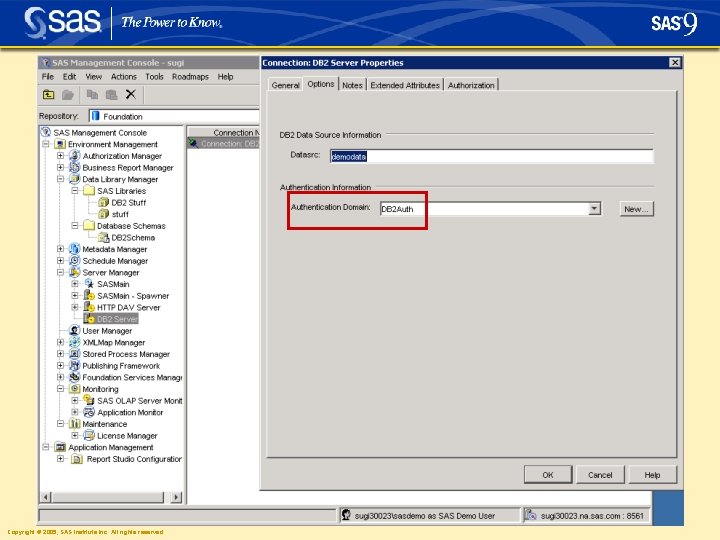Click the User Manager icon
This screenshot has width=720, height=540.
click(74, 331)
